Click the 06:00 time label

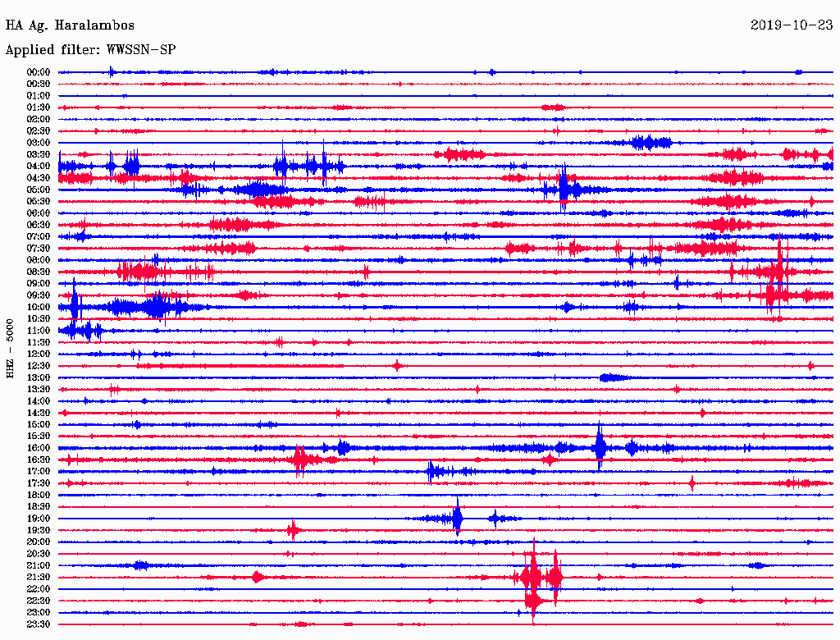pyautogui.click(x=39, y=213)
